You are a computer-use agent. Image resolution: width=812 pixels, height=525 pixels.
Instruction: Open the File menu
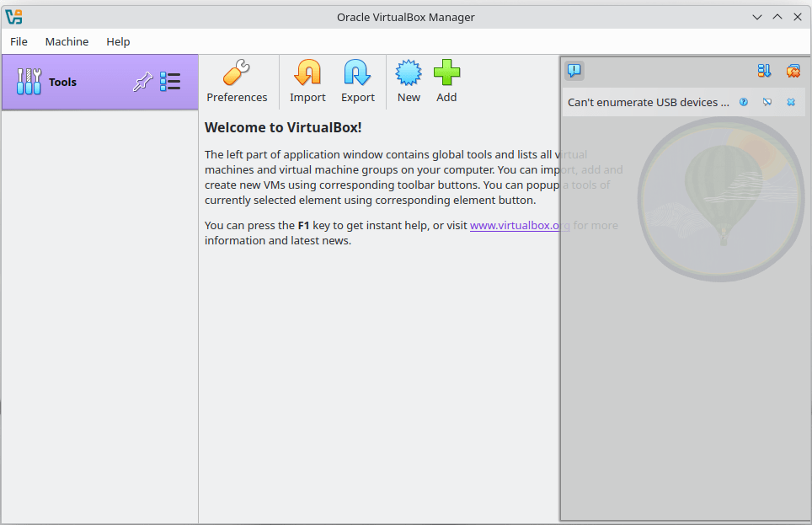click(19, 41)
